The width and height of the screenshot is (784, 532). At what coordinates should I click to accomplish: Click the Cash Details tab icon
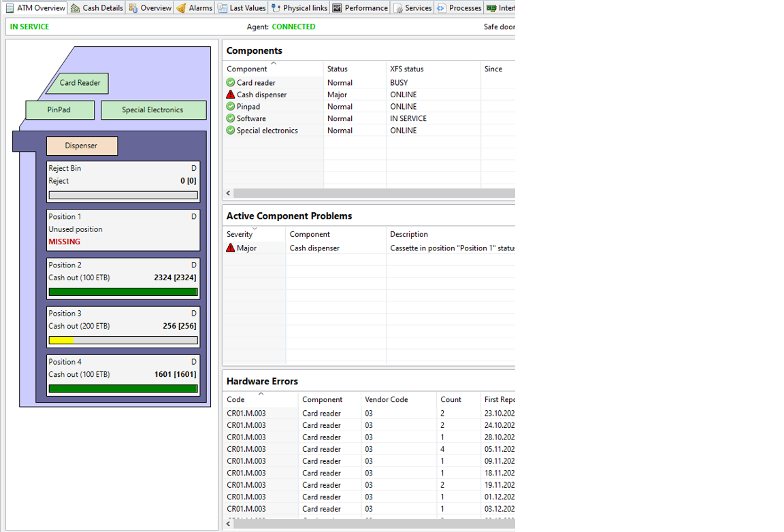pos(76,8)
